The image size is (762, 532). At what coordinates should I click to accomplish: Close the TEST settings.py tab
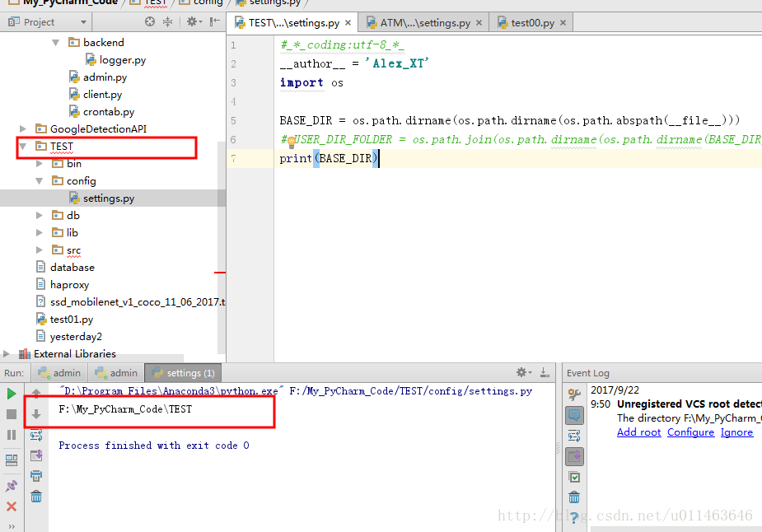[x=348, y=23]
